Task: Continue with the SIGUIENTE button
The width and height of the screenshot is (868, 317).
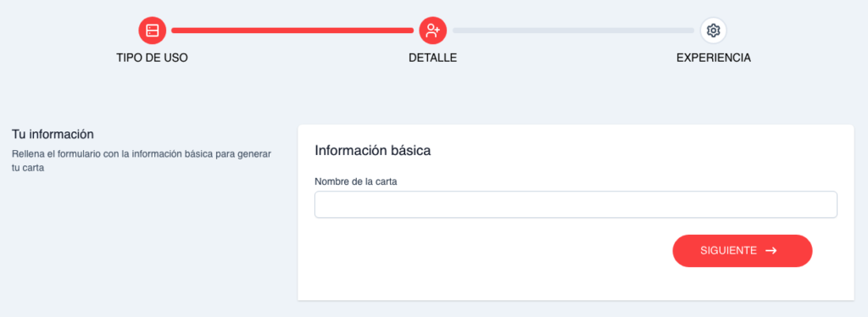Action: (x=743, y=251)
